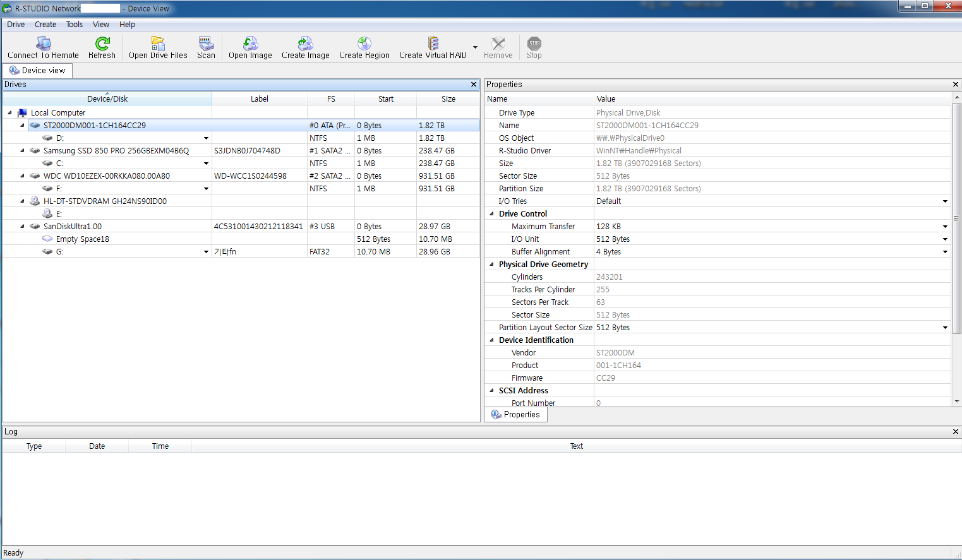The image size is (962, 560).
Task: Open the I/O Tries value dropdown
Action: [945, 201]
